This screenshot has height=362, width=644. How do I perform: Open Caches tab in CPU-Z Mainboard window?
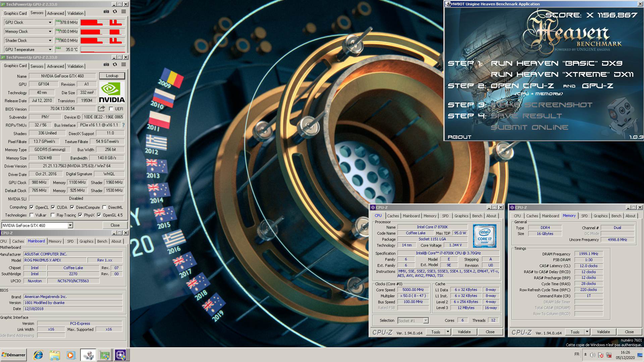click(x=18, y=241)
